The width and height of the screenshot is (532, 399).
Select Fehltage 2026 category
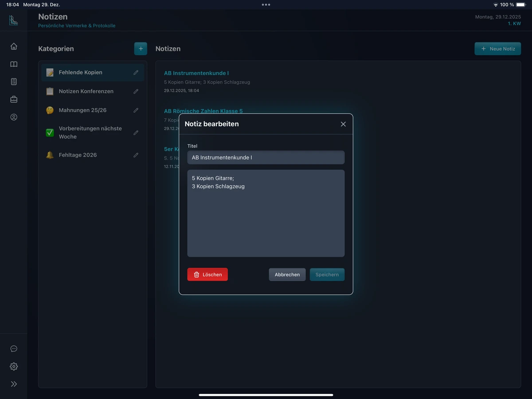coord(78,155)
